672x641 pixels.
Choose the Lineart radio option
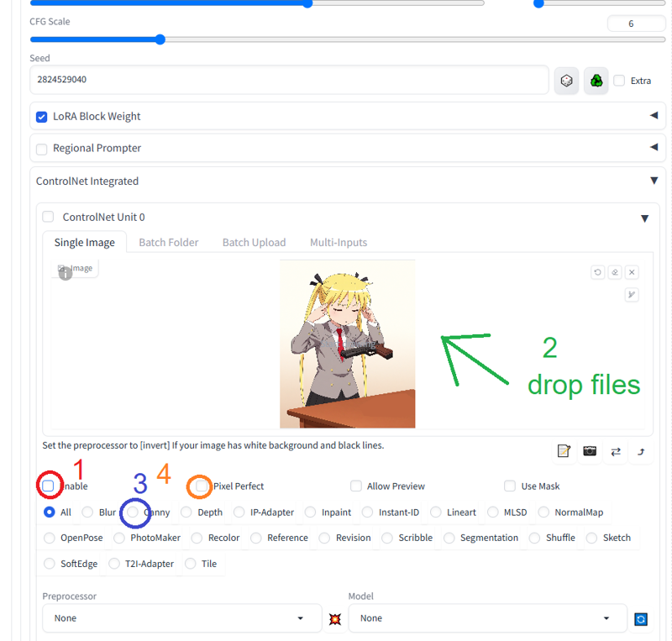435,512
